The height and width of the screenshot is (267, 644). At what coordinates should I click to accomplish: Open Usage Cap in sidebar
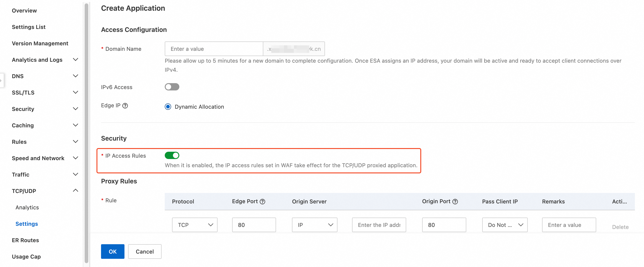coord(26,257)
